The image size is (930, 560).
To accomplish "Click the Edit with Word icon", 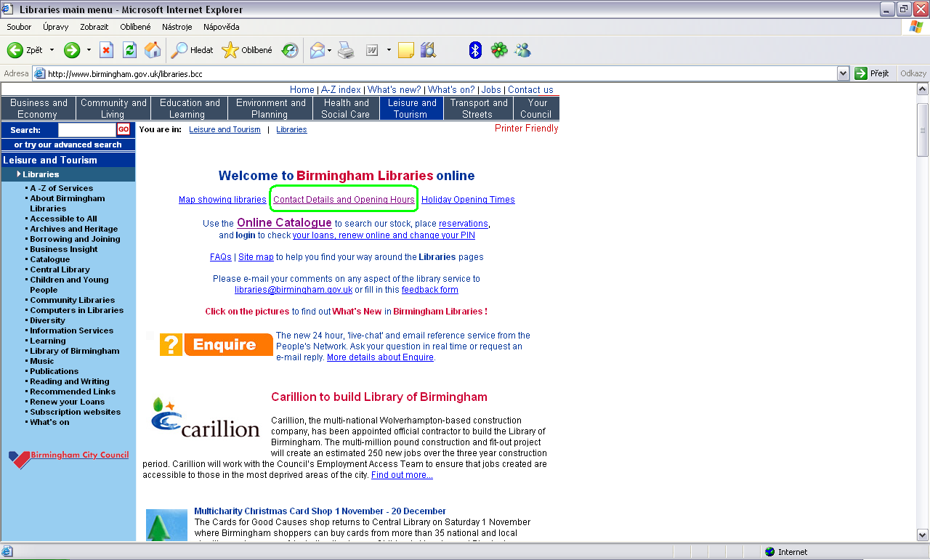I will tap(372, 50).
